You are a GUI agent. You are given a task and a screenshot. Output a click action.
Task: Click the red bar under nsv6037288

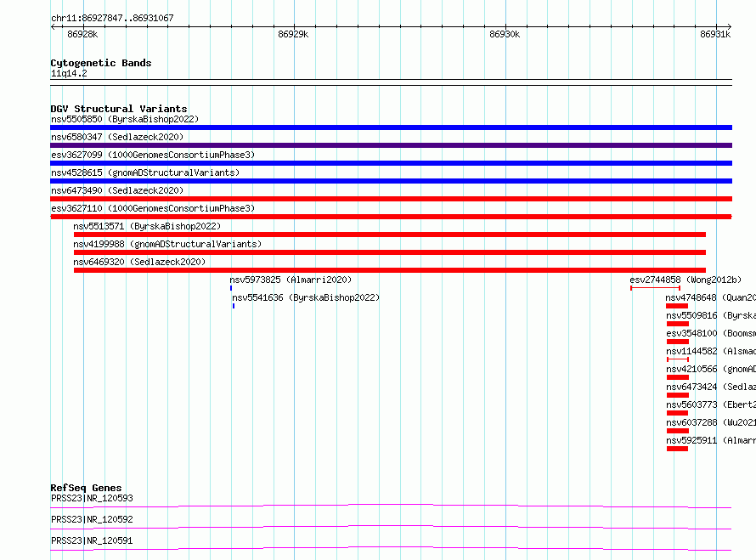[677, 431]
